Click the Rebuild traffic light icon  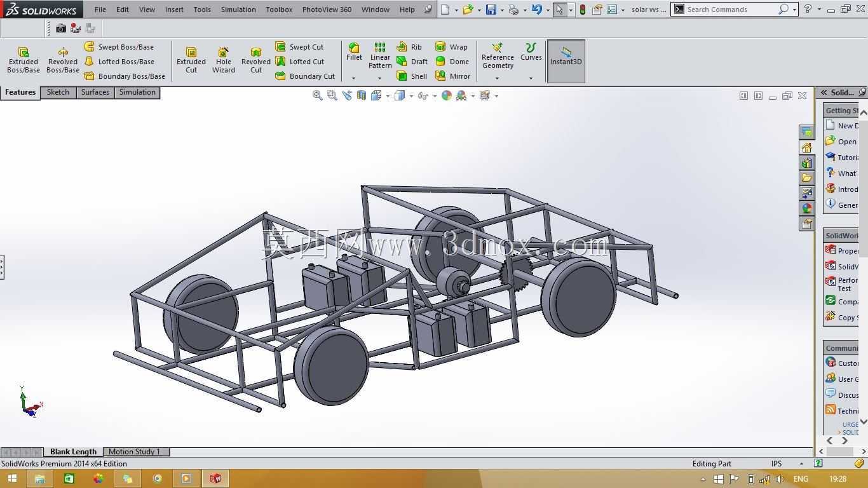pyautogui.click(x=582, y=10)
